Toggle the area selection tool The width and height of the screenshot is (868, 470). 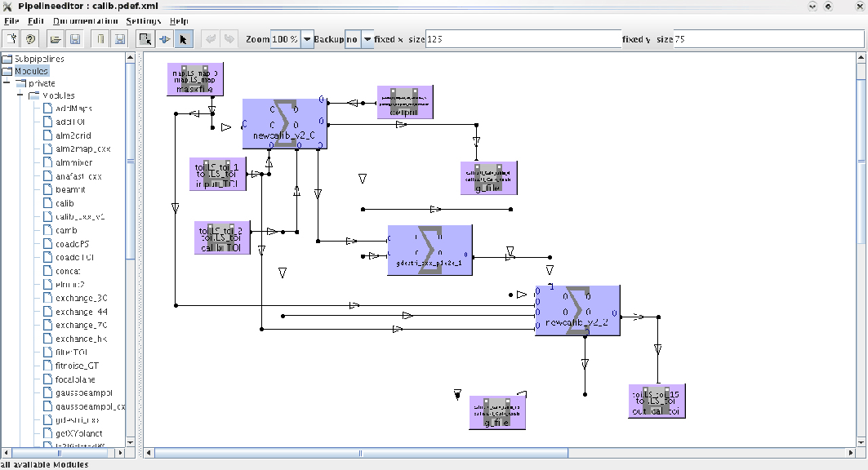(x=145, y=39)
